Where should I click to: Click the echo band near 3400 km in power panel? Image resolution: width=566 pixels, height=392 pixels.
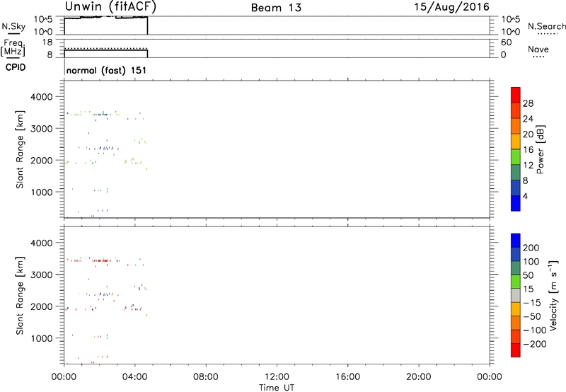pyautogui.click(x=101, y=115)
